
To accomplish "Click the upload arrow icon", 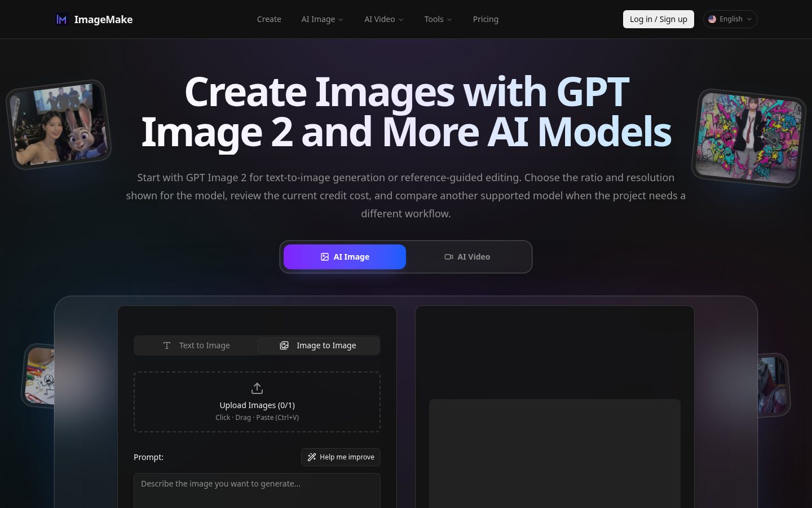I will [x=257, y=388].
